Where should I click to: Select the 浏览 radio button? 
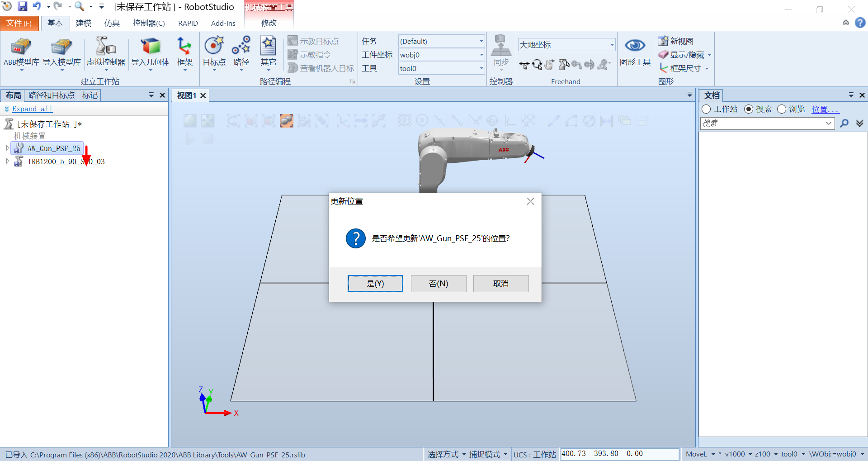[x=782, y=109]
